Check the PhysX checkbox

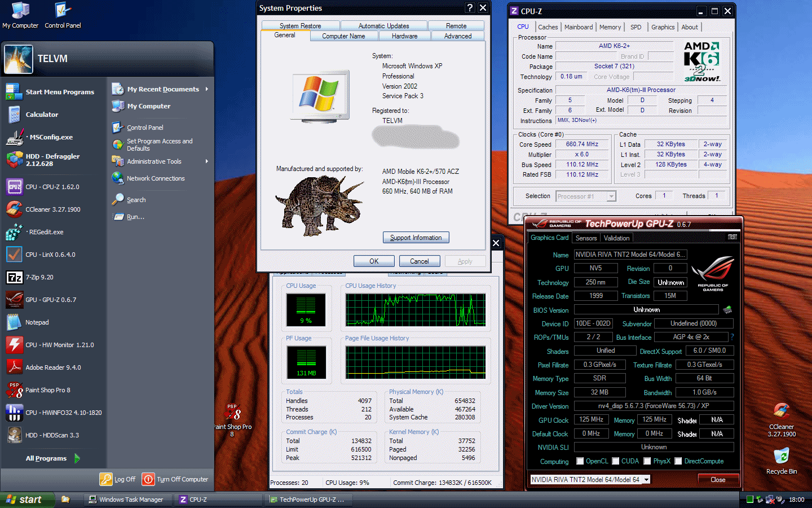pyautogui.click(x=647, y=461)
